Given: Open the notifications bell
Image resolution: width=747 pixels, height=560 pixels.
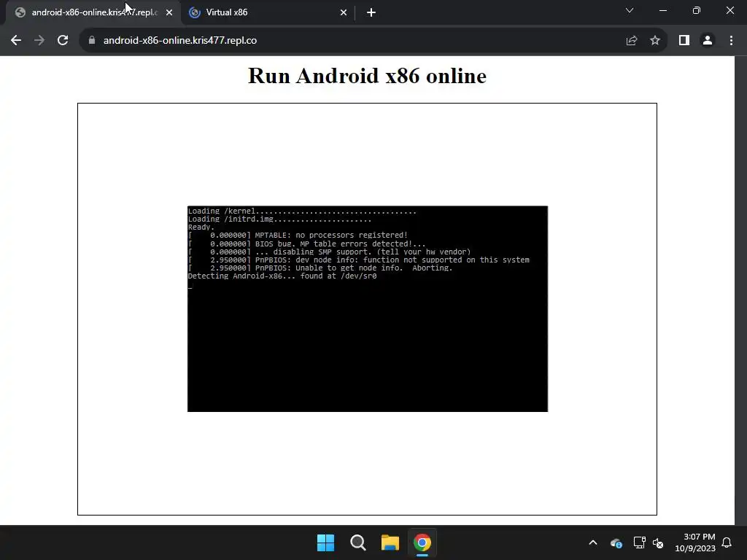Looking at the screenshot, I should point(727,542).
